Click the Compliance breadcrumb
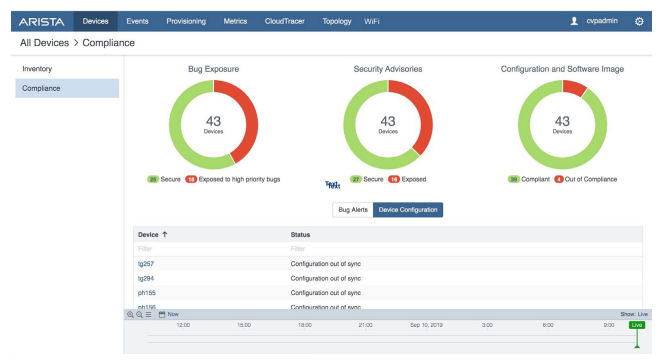The width and height of the screenshot is (665, 360). tap(109, 43)
